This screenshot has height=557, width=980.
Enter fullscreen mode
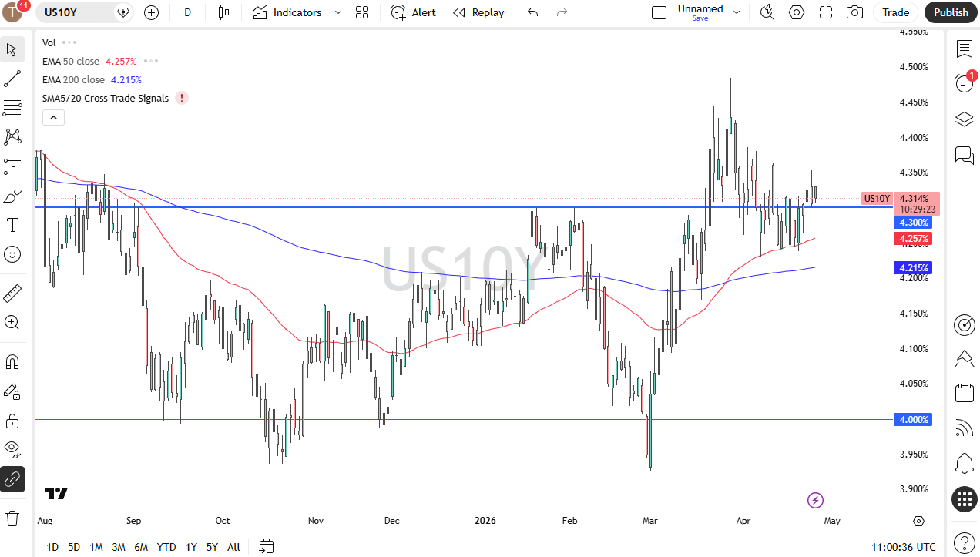click(826, 12)
